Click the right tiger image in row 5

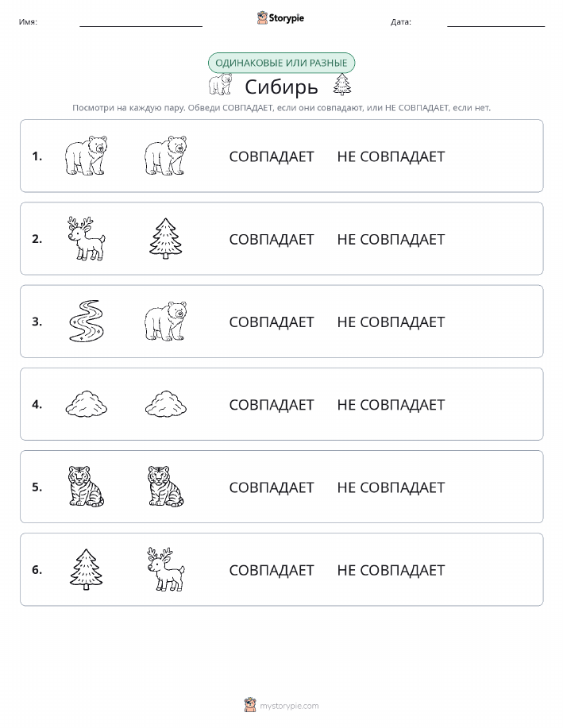(165, 486)
